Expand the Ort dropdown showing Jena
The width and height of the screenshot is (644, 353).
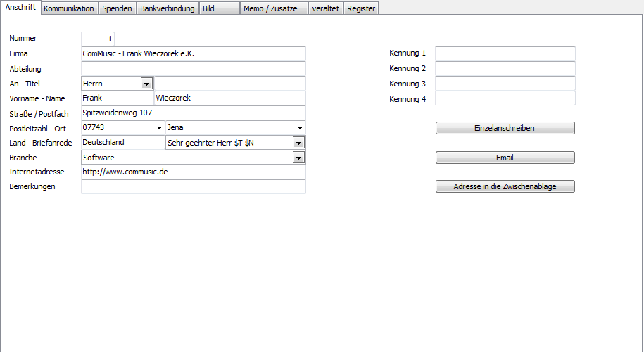301,128
